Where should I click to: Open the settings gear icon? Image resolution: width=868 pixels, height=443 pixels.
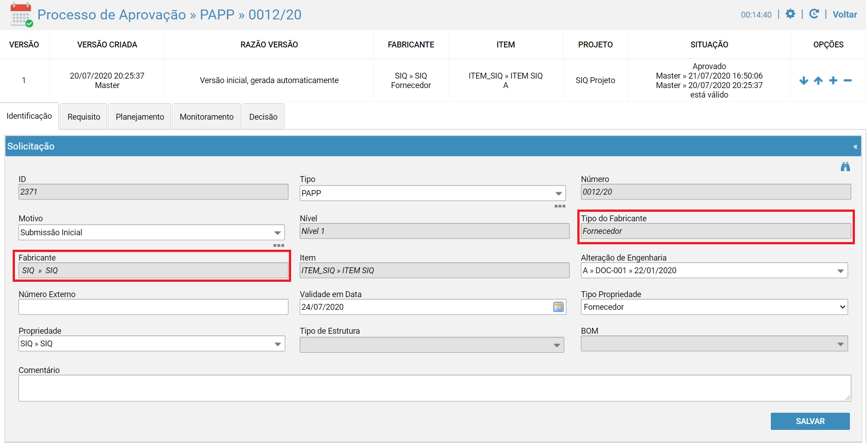pyautogui.click(x=790, y=14)
